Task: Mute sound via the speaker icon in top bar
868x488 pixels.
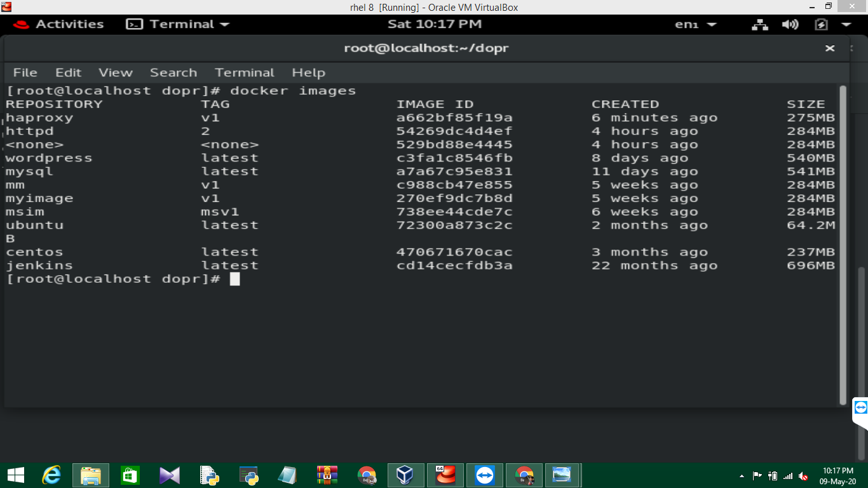Action: pyautogui.click(x=790, y=25)
